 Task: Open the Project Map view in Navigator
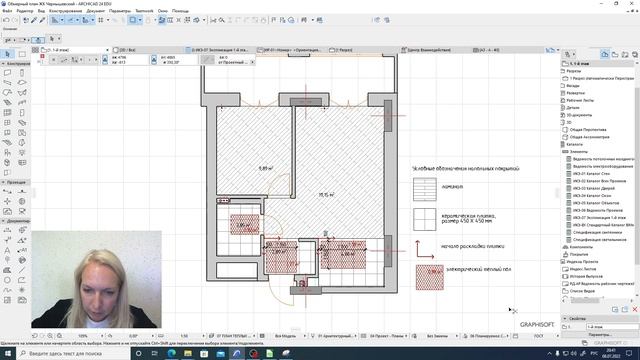(x=605, y=54)
